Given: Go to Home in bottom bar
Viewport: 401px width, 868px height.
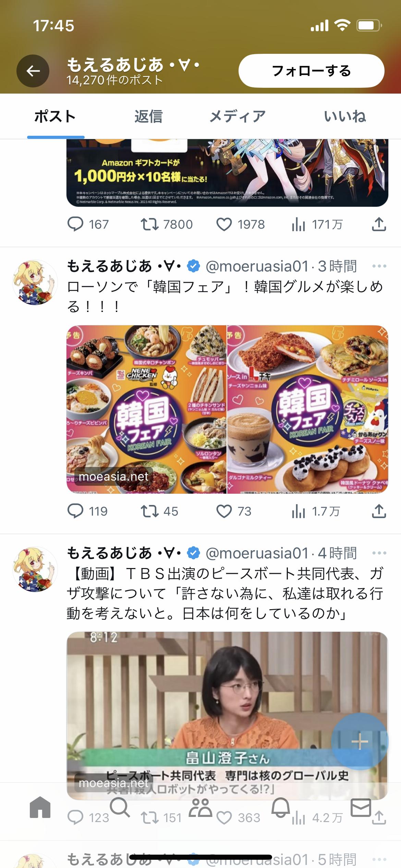Looking at the screenshot, I should point(40,808).
